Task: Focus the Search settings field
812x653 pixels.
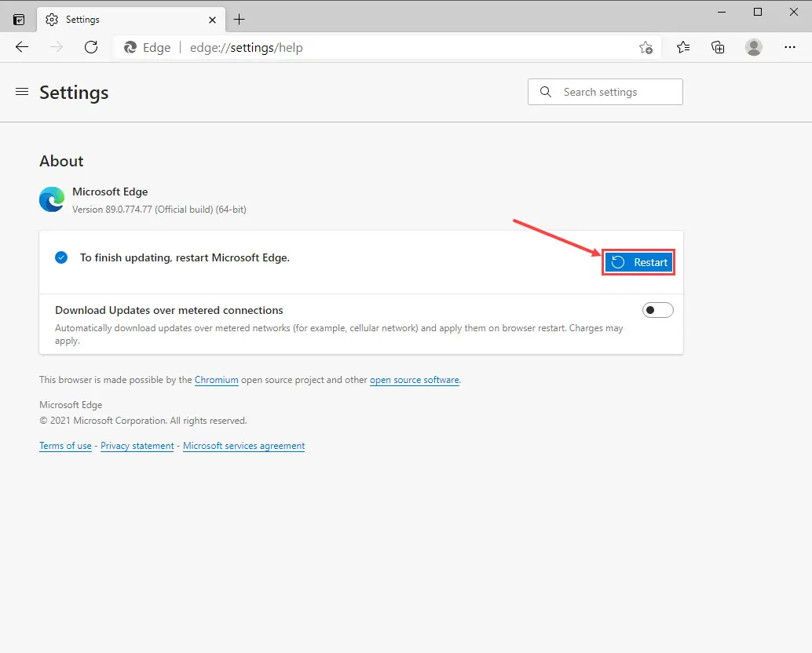Action: click(605, 92)
